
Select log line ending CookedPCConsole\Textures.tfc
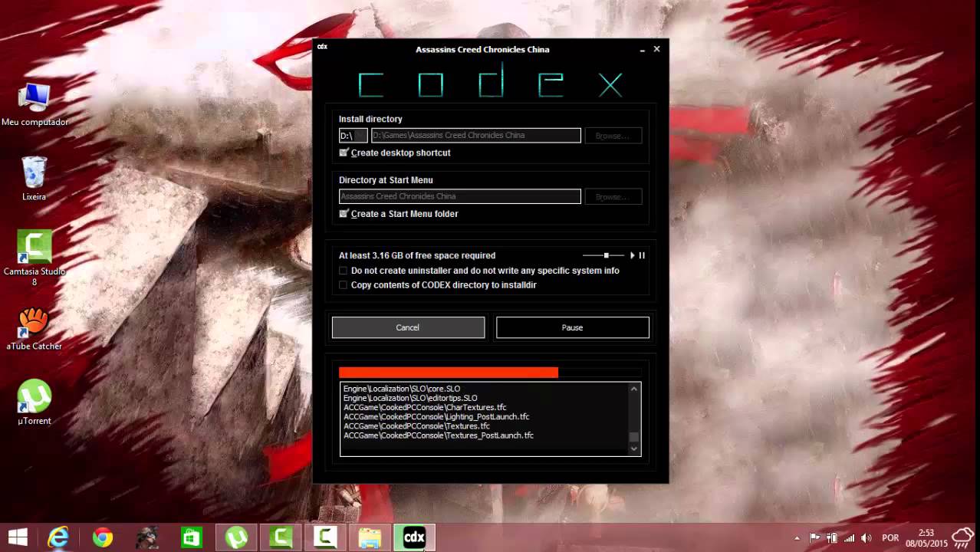coord(416,426)
